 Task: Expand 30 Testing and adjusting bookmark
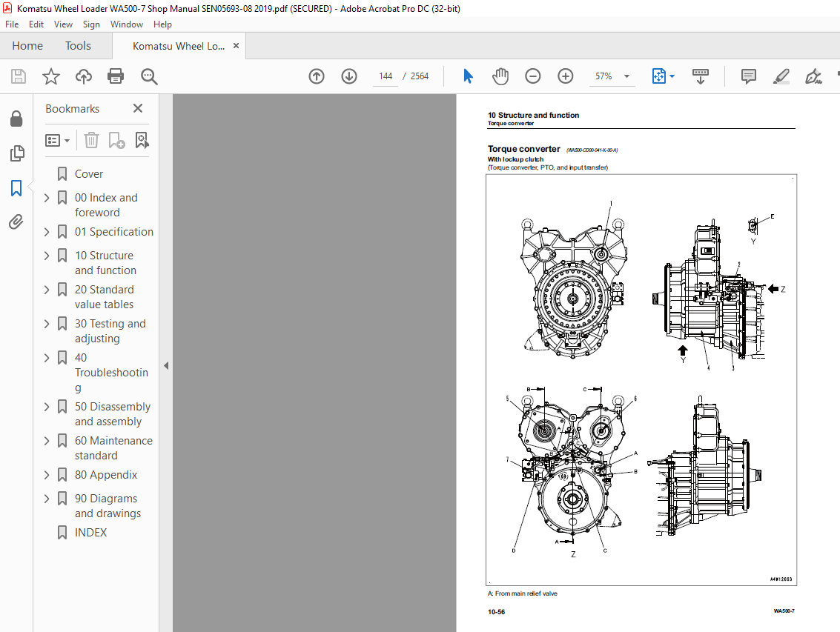coord(47,324)
